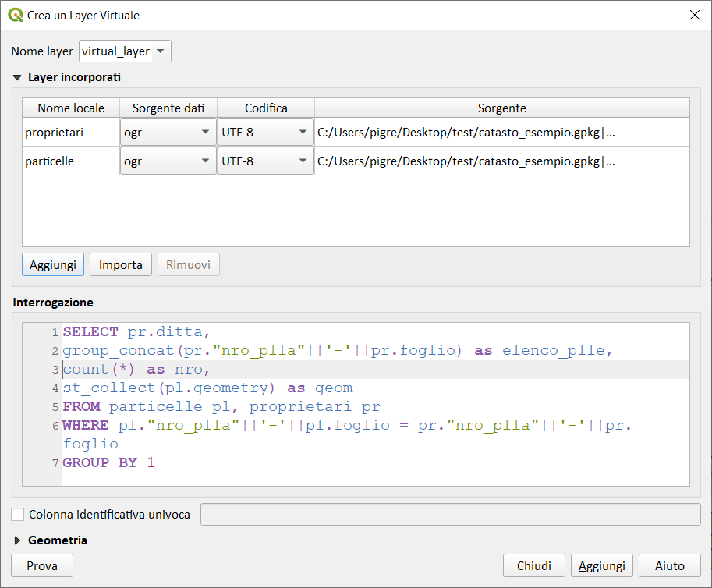Click the Aggiungi button under the layer table
Screen dimensions: 712x588
pos(53,265)
